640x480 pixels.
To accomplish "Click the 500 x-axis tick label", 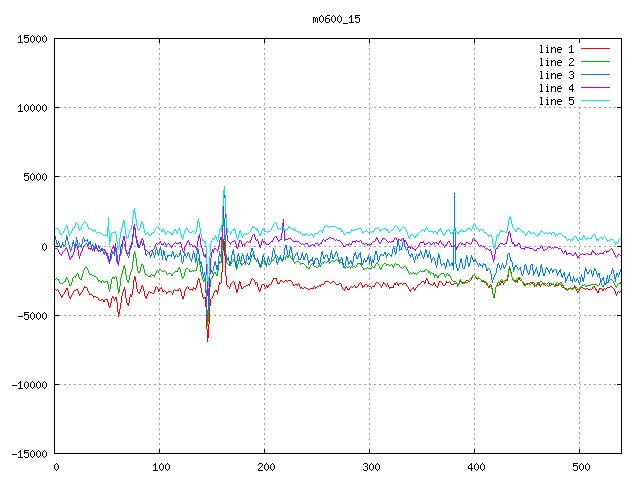I will (x=579, y=467).
